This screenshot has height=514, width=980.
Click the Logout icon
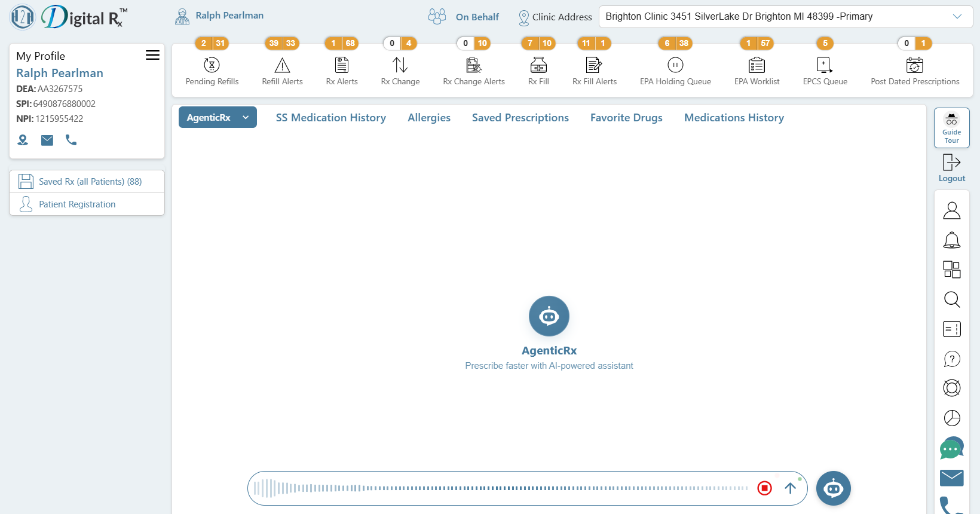click(952, 163)
